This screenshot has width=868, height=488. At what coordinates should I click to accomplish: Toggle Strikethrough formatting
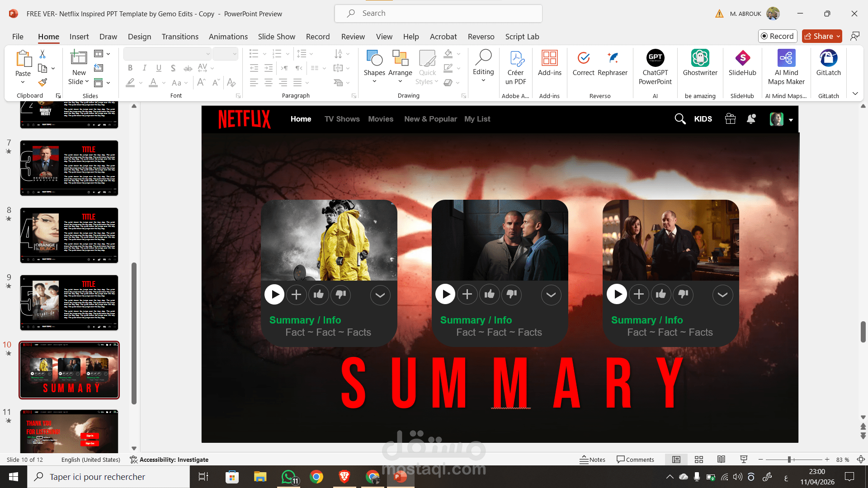pos(188,68)
